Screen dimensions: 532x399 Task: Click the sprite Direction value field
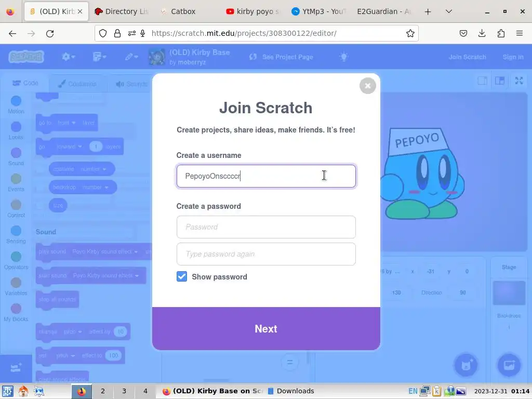click(462, 292)
